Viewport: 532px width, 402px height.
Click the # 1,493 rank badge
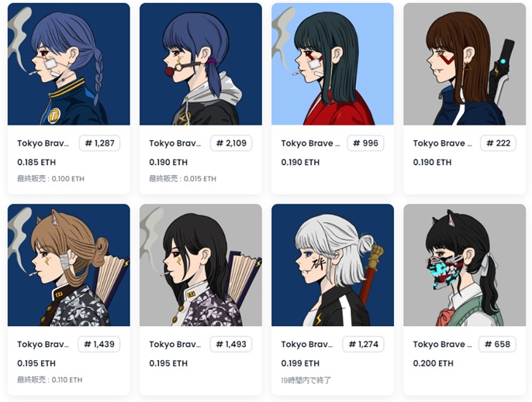point(231,344)
